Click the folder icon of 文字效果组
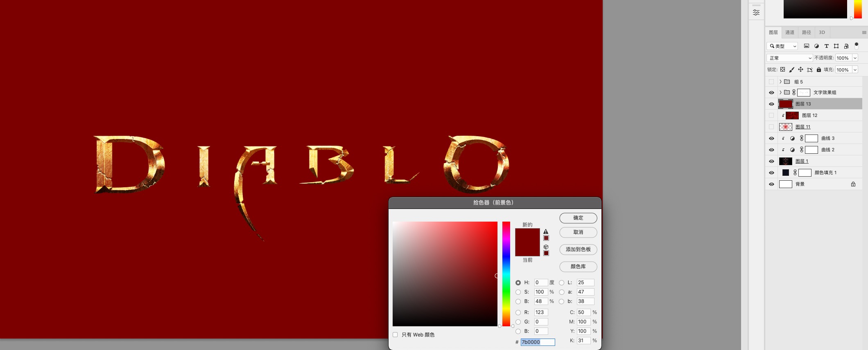Screen dimensions: 868x350 787,92
